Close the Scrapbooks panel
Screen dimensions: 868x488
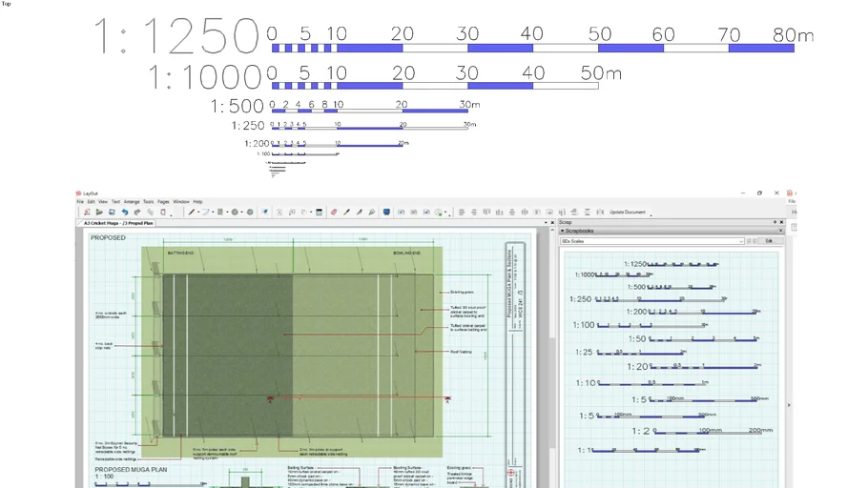pyautogui.click(x=781, y=232)
